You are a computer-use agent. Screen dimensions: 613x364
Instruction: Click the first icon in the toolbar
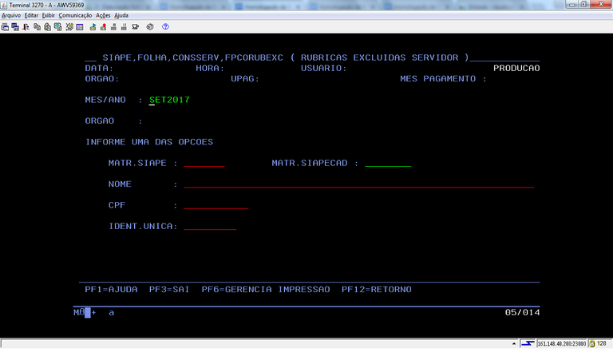pyautogui.click(x=5, y=26)
